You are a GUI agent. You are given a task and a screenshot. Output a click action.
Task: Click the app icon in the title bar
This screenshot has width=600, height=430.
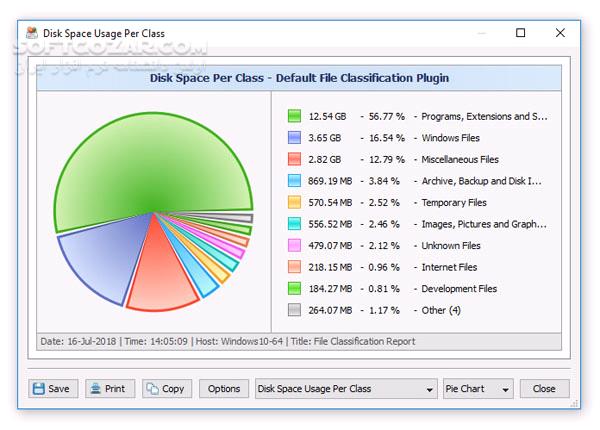(x=32, y=33)
